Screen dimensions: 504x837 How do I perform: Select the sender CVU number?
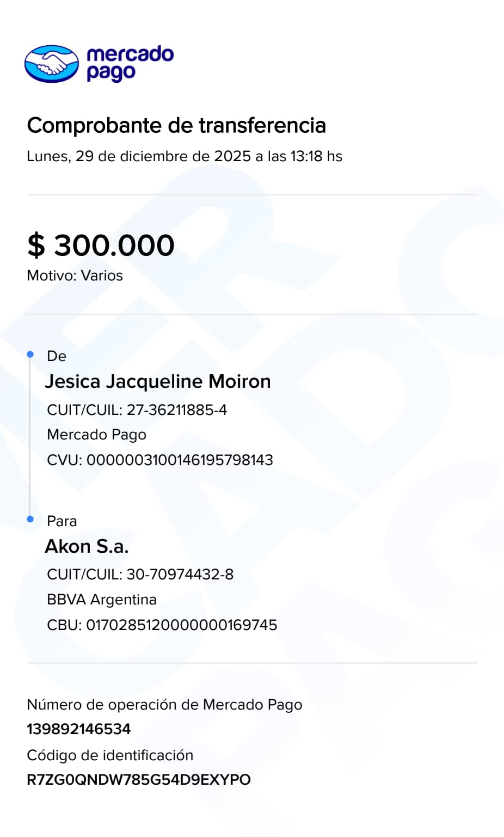(160, 460)
